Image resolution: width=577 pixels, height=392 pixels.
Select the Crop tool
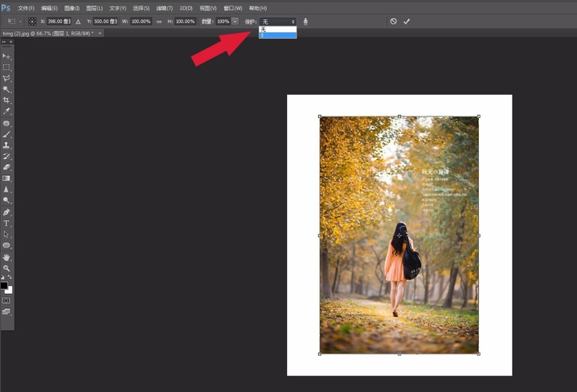pos(6,100)
